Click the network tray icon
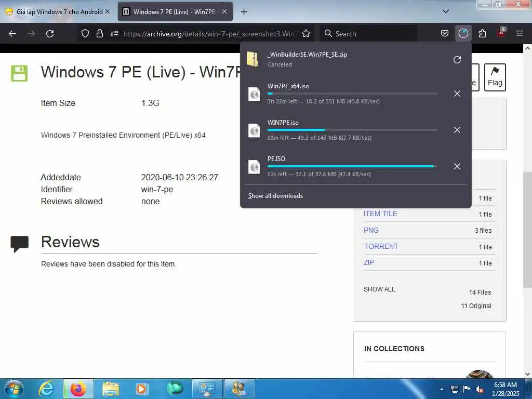Screen dimensions: 532x399 tap(454, 389)
